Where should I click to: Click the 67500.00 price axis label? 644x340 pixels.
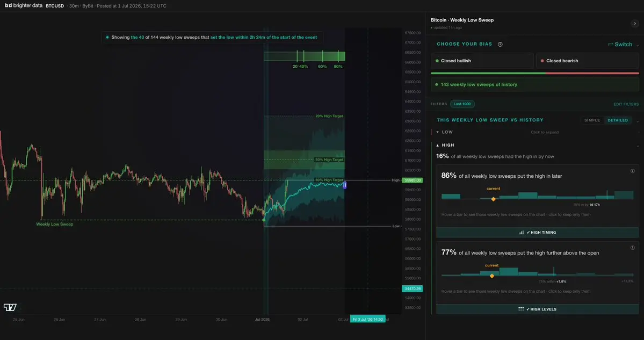pos(413,33)
